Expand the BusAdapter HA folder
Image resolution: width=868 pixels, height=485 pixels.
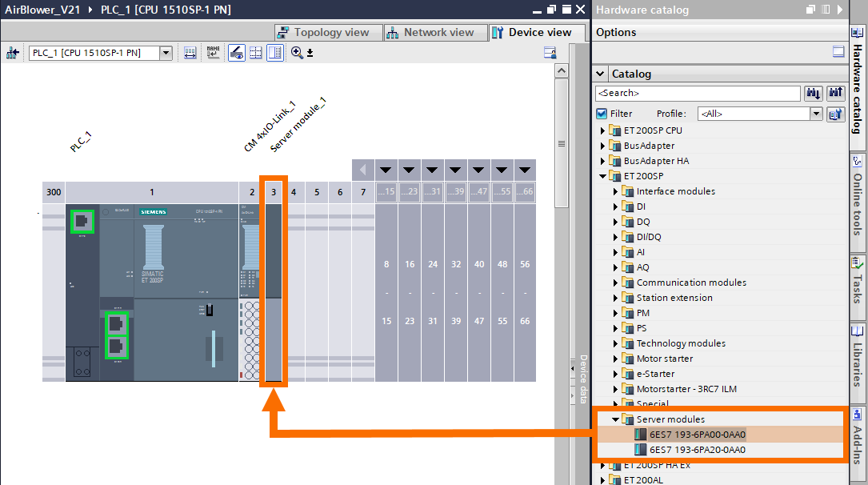point(603,161)
